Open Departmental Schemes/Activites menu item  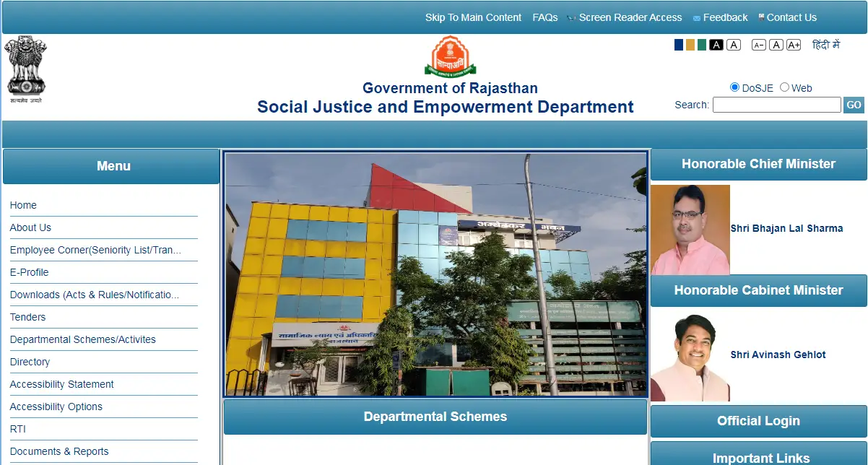pyautogui.click(x=83, y=339)
